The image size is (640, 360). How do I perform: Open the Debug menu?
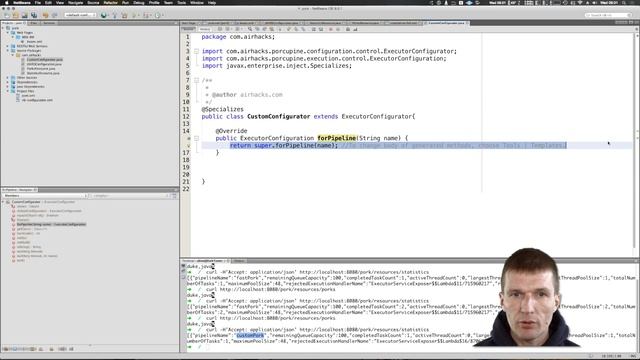[139, 2]
